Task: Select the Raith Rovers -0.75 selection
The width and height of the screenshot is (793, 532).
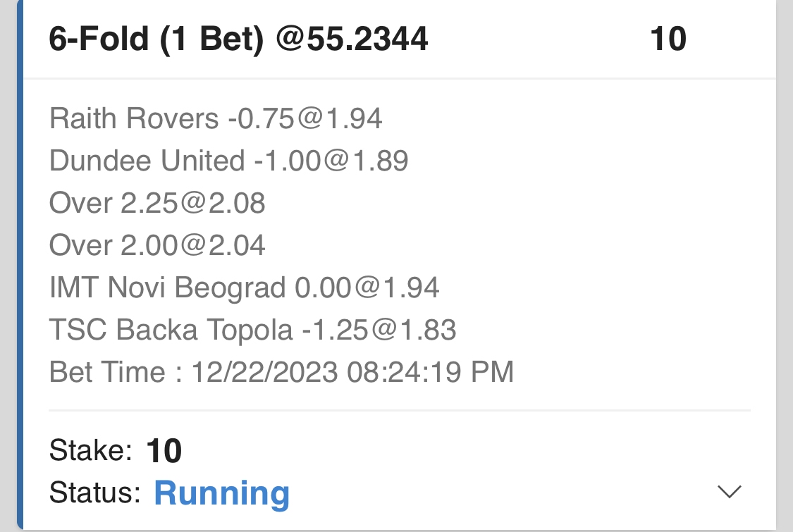Action: (x=216, y=119)
